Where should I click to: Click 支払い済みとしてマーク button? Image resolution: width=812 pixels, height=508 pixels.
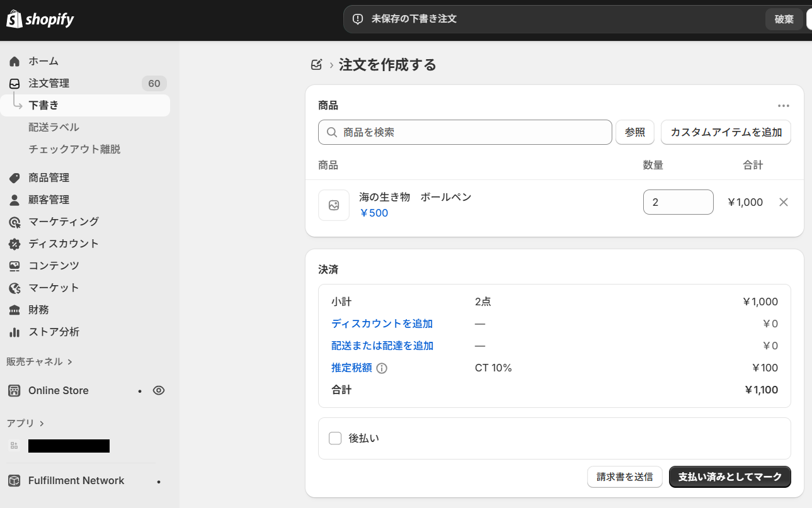729,477
